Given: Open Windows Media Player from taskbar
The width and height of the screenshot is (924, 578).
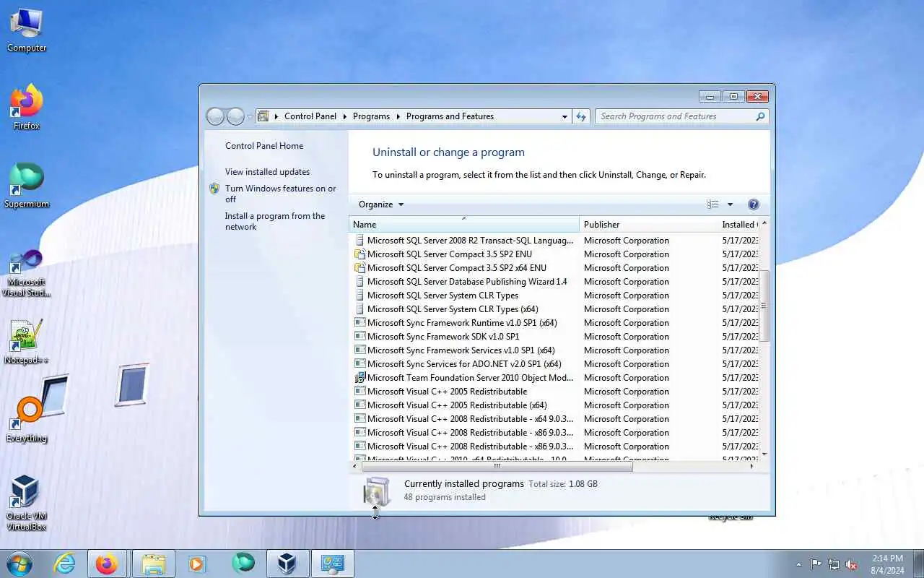Looking at the screenshot, I should point(197,564).
